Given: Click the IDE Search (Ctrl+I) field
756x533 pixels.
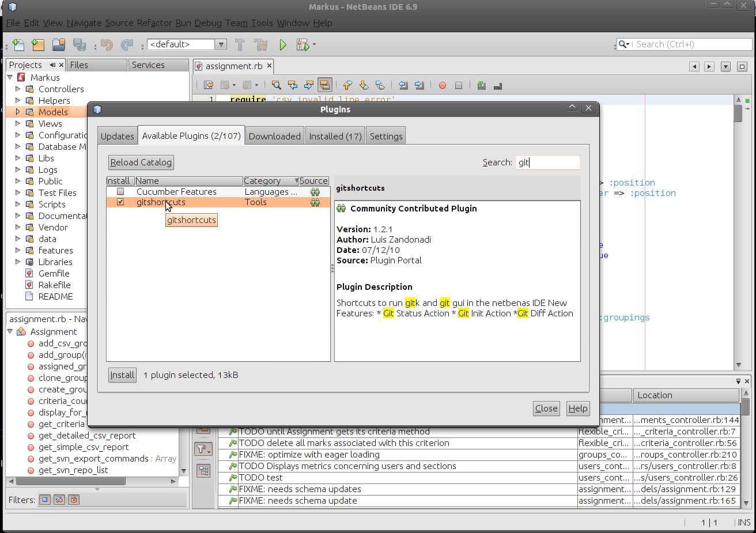Looking at the screenshot, I should click(x=685, y=44).
